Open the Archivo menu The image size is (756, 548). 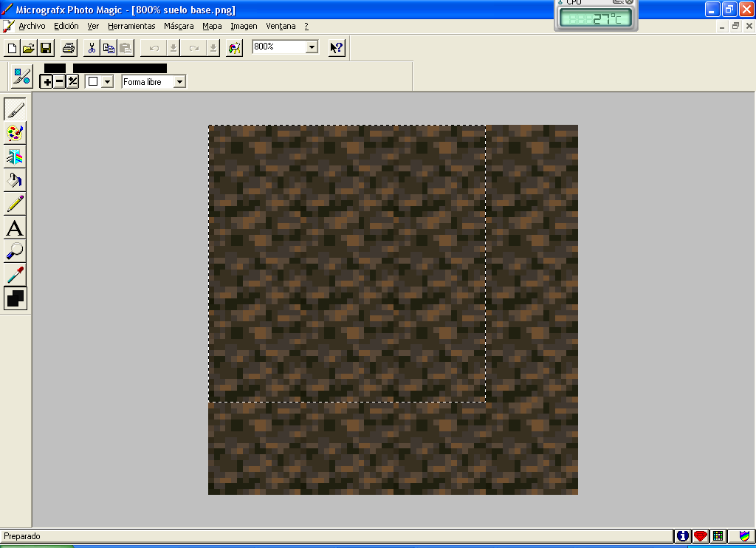tap(32, 26)
